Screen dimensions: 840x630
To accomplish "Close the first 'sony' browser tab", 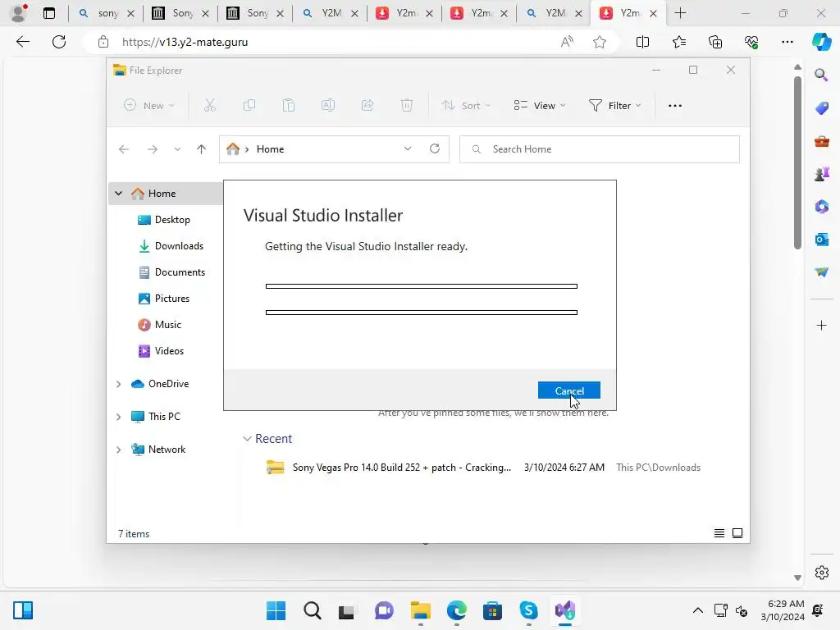I will click(x=130, y=13).
